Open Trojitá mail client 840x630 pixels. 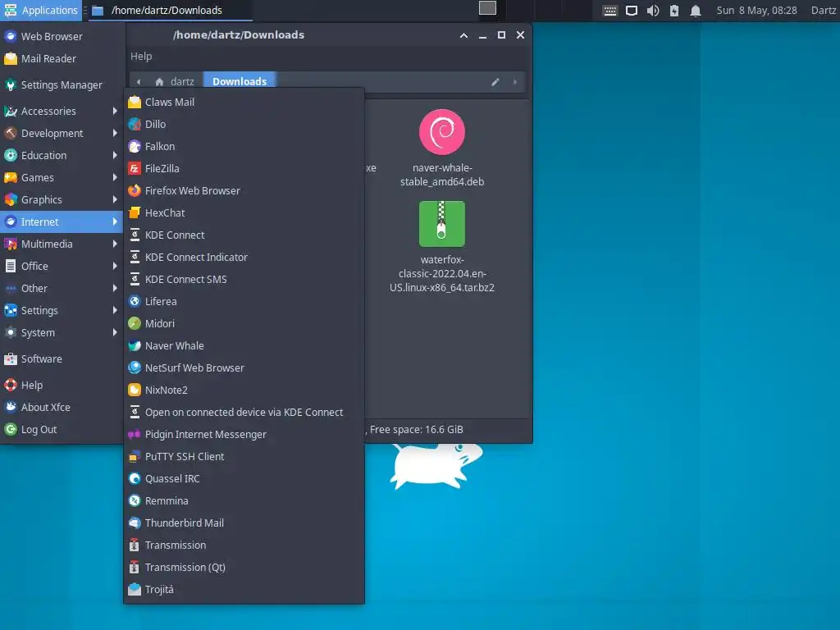click(x=244, y=589)
